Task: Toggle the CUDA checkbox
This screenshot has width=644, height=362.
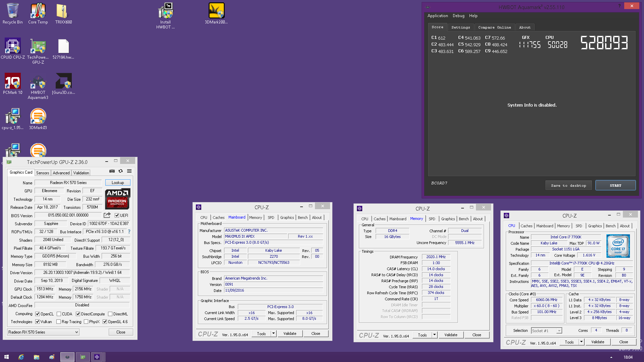Action: tap(59, 314)
